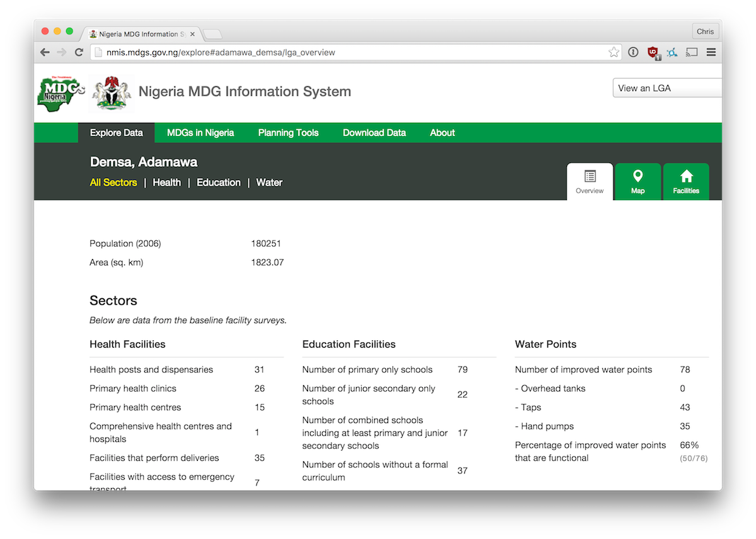This screenshot has width=756, height=539.
Task: Reload the page with refresh button
Action: (x=79, y=52)
